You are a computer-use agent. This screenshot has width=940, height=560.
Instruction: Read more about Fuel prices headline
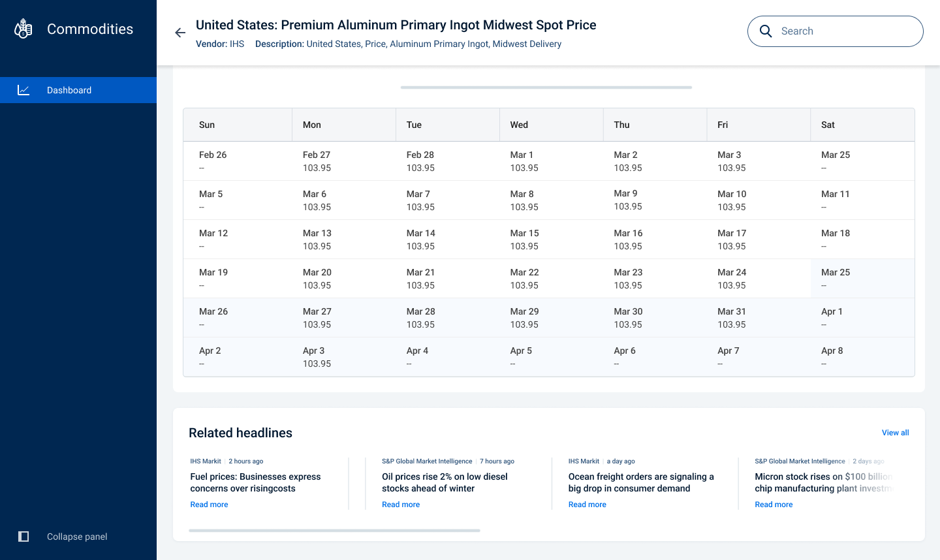(x=209, y=504)
